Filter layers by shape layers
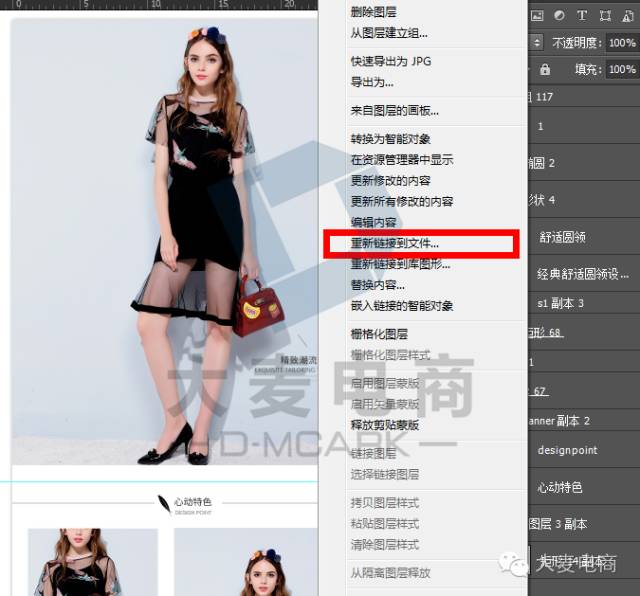The height and width of the screenshot is (596, 640). pos(605,16)
